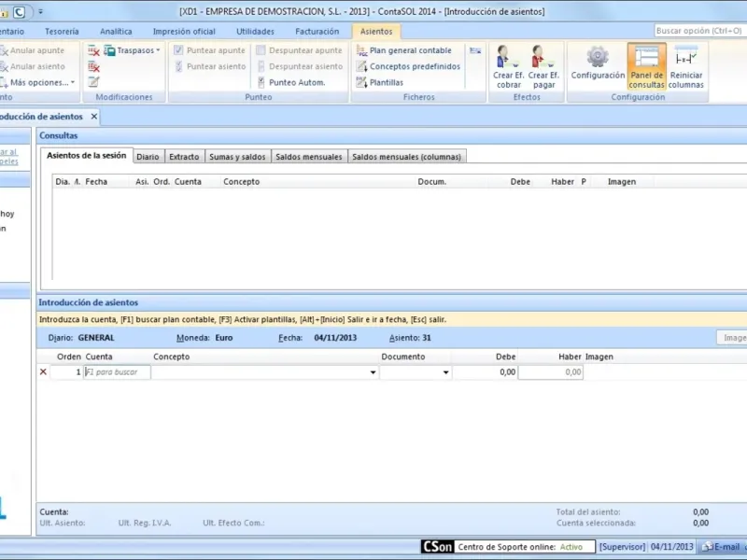
Task: Switch to the Extracto tab
Action: (184, 157)
